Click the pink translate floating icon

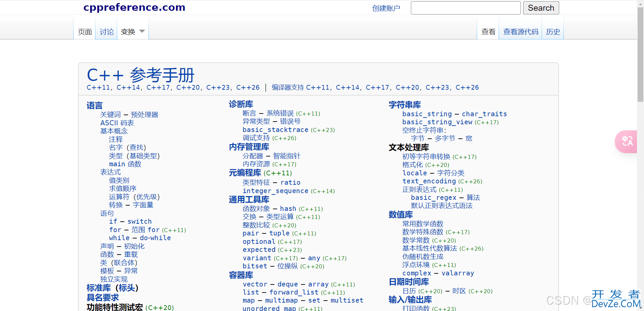click(x=627, y=141)
